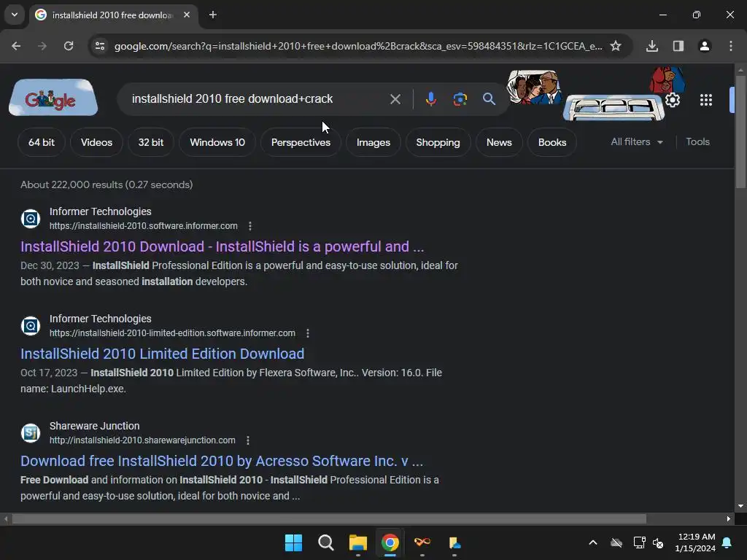
Task: Click the installshield-2010.sharewarejunction.com URL
Action: tap(142, 440)
